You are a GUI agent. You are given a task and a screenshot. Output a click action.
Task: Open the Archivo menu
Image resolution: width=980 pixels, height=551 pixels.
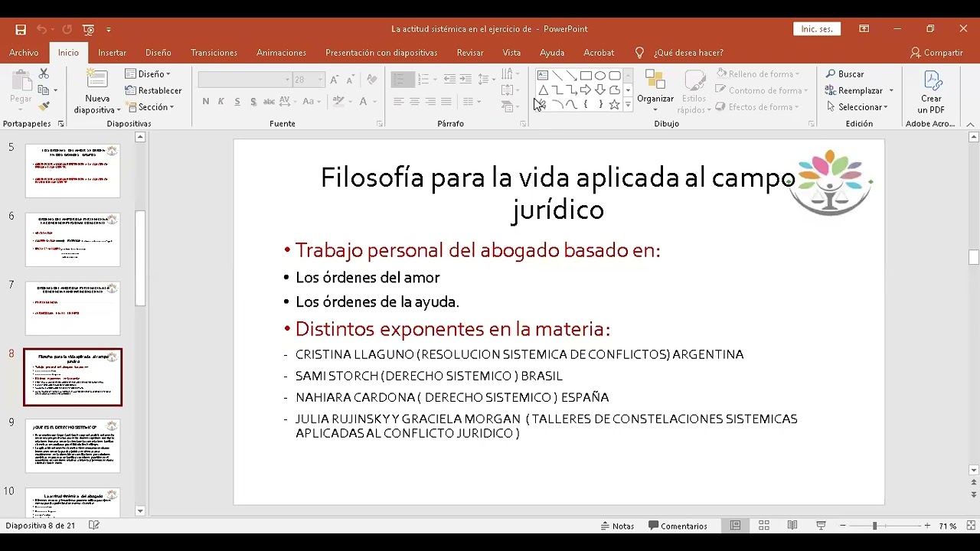(x=24, y=53)
